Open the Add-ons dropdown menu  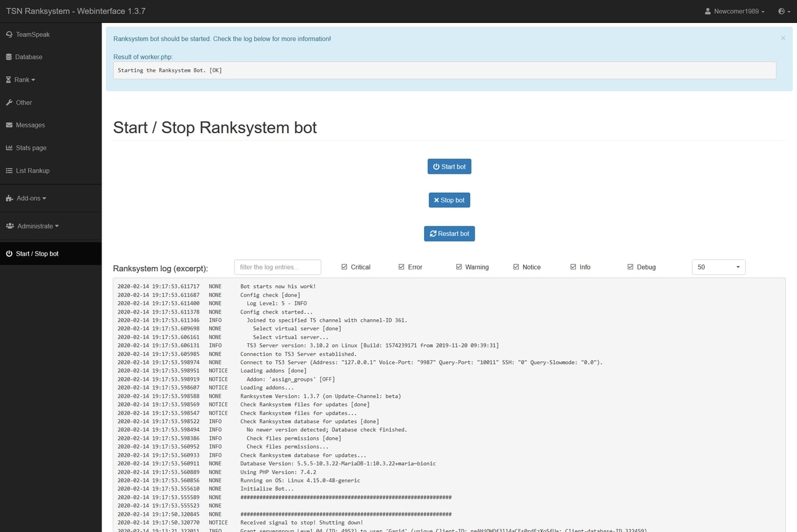pyautogui.click(x=27, y=198)
